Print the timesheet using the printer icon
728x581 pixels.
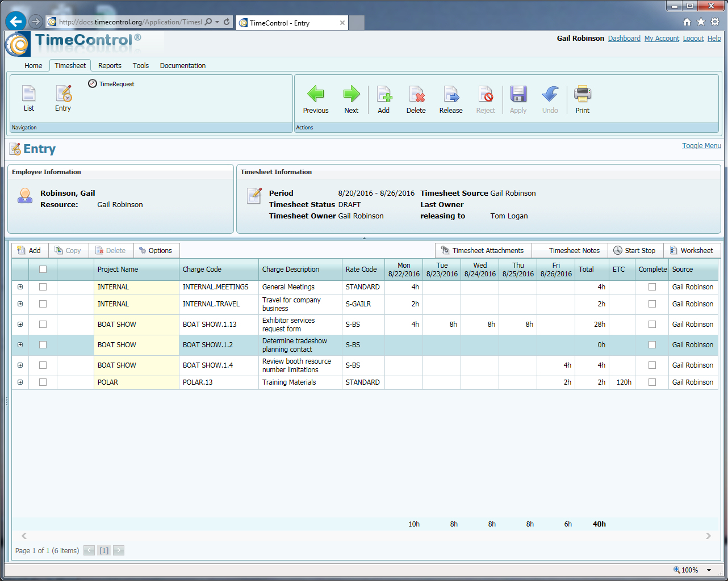point(582,94)
